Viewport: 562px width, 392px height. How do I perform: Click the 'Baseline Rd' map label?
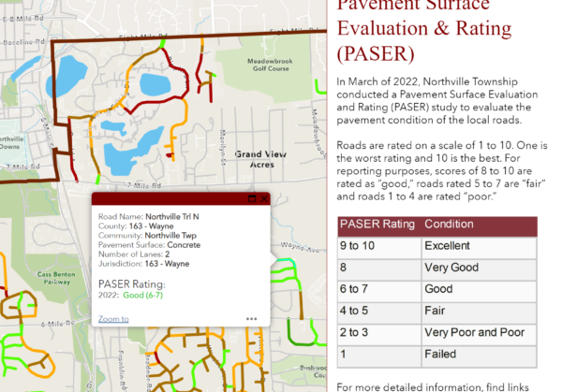click(24, 42)
